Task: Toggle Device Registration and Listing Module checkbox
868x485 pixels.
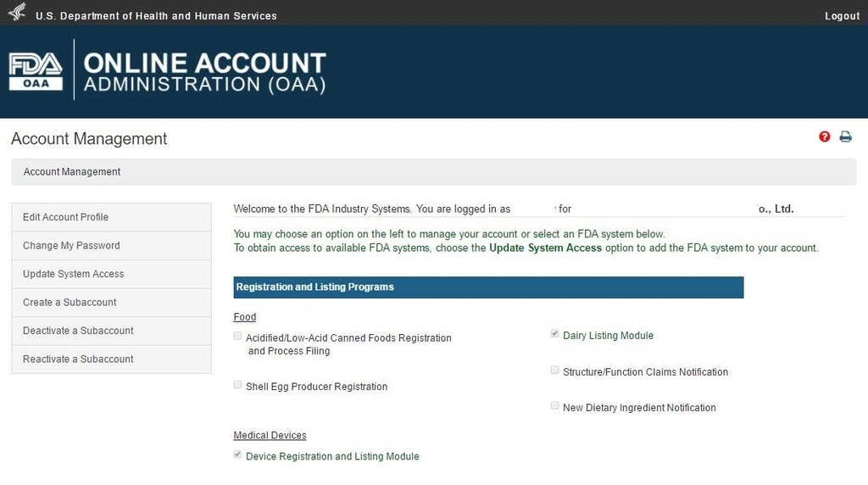Action: pyautogui.click(x=237, y=454)
